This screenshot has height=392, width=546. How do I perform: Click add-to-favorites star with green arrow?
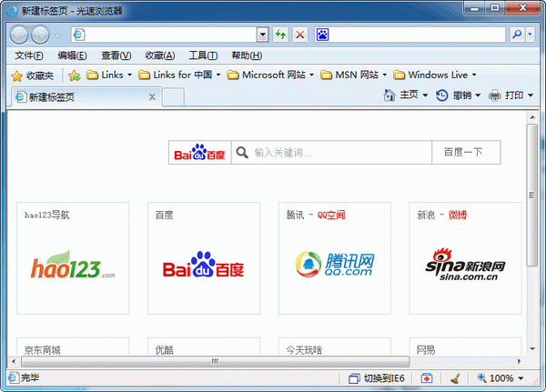(x=75, y=75)
